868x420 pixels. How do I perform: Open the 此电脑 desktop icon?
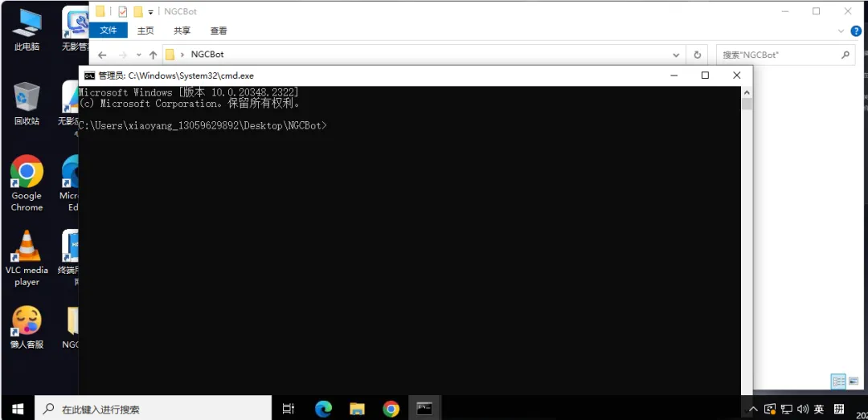(x=27, y=31)
